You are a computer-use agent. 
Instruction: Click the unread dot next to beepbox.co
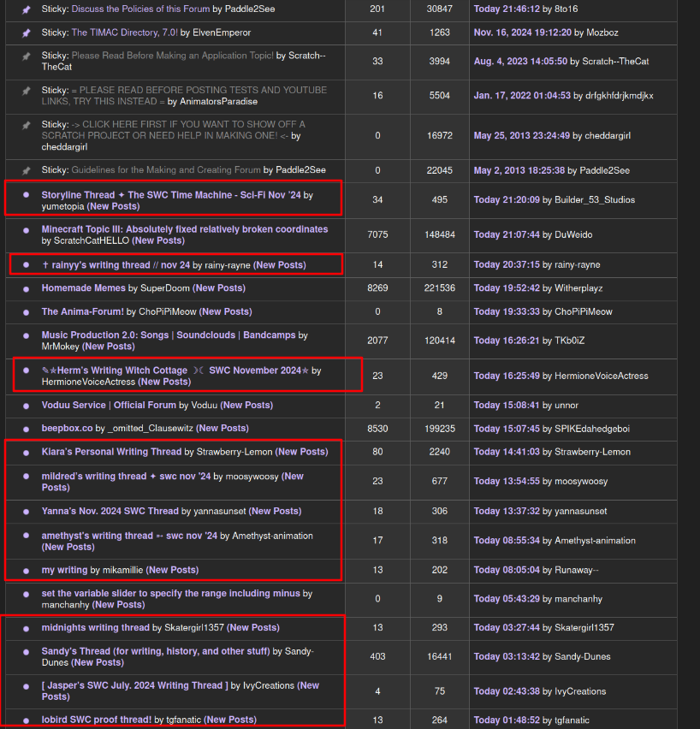coord(26,428)
